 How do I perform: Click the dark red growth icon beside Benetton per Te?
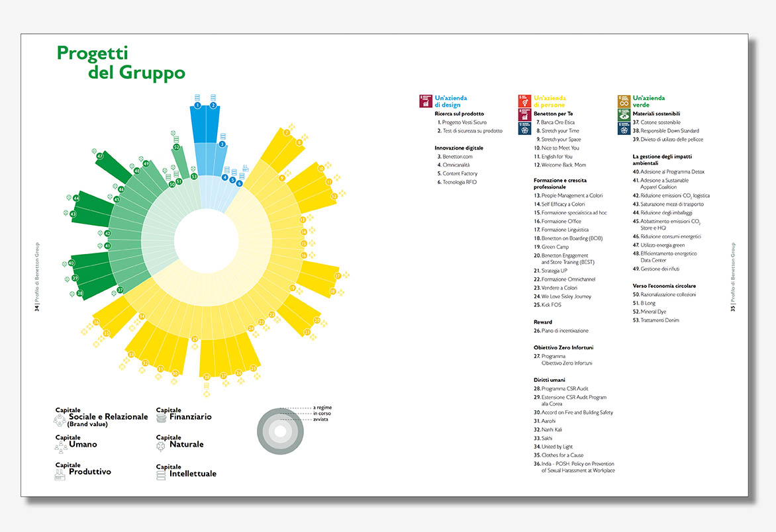pyautogui.click(x=524, y=114)
